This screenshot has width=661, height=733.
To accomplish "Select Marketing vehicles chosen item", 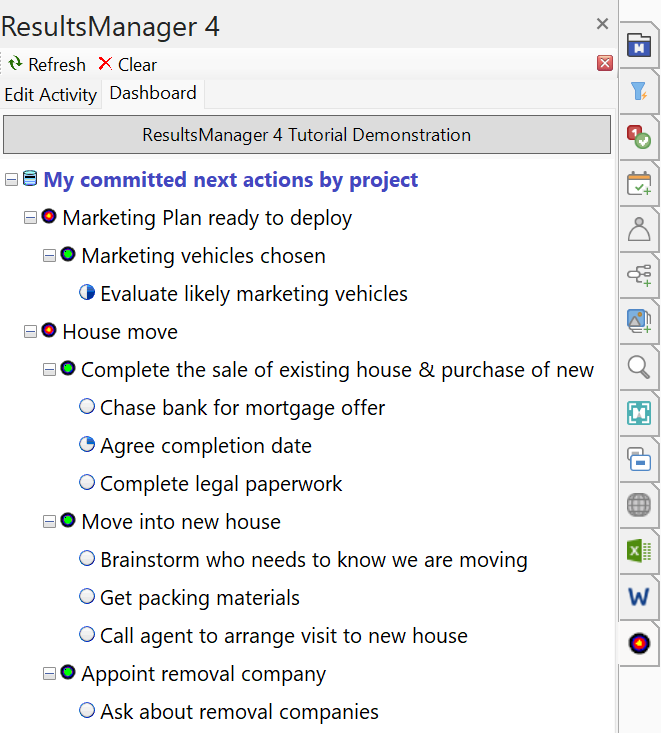I will (x=203, y=256).
